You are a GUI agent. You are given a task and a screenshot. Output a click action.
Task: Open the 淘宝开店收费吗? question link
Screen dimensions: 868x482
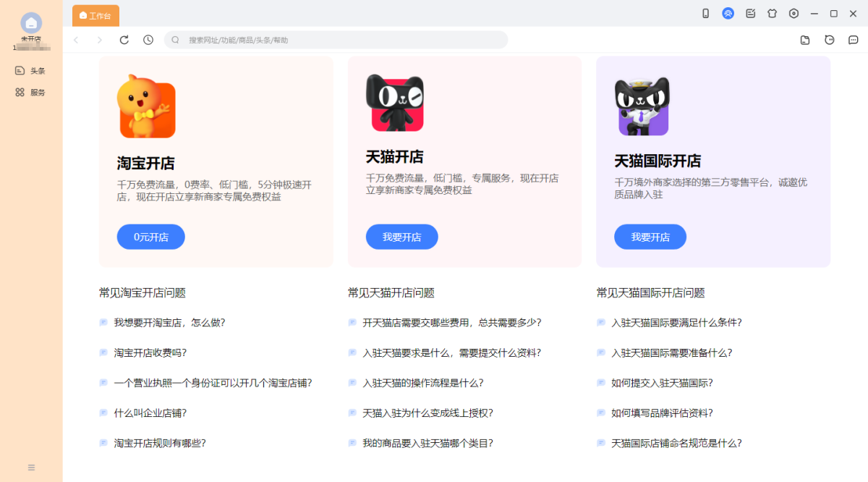click(x=150, y=352)
